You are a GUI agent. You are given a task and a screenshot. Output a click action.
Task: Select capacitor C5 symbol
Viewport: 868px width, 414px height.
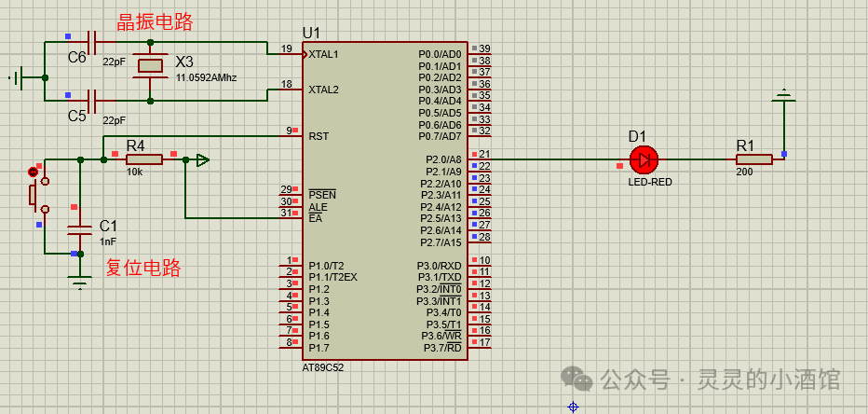tap(93, 102)
